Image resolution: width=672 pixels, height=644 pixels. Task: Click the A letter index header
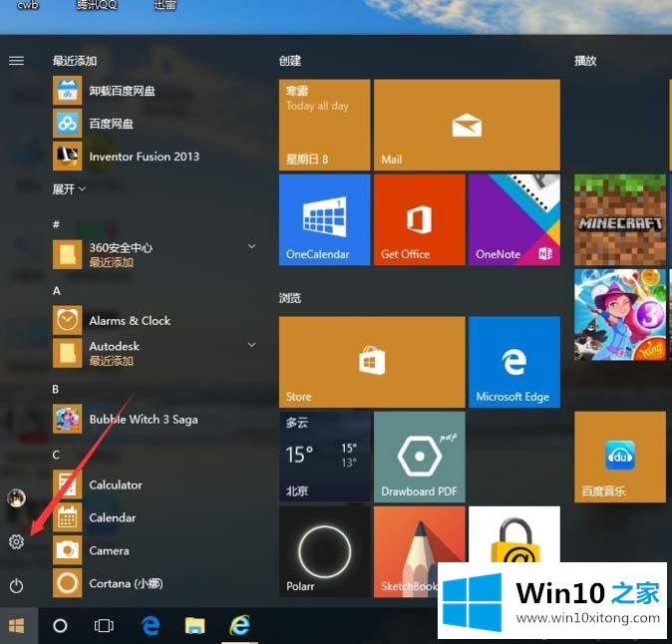point(56,290)
